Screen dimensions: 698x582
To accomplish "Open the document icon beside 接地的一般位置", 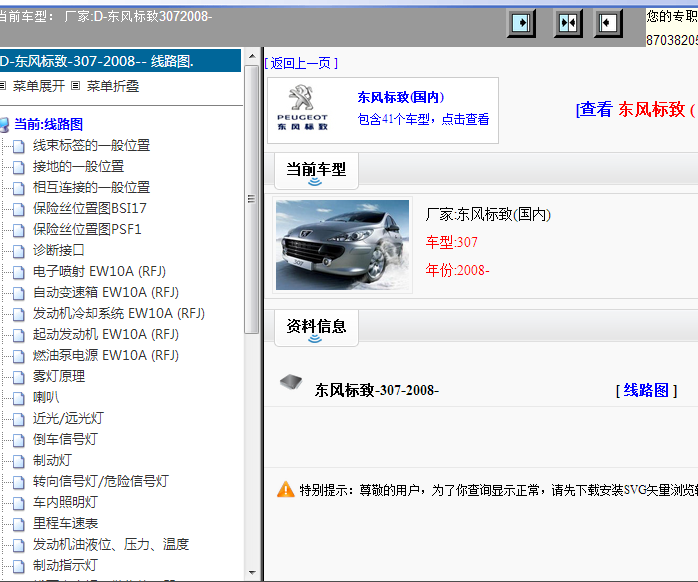I will pyautogui.click(x=18, y=167).
